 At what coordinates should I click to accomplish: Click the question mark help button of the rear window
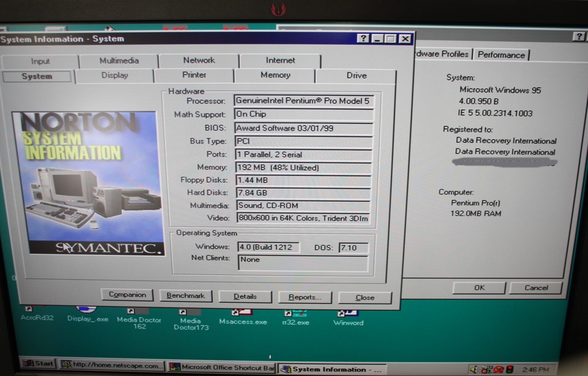(x=579, y=37)
